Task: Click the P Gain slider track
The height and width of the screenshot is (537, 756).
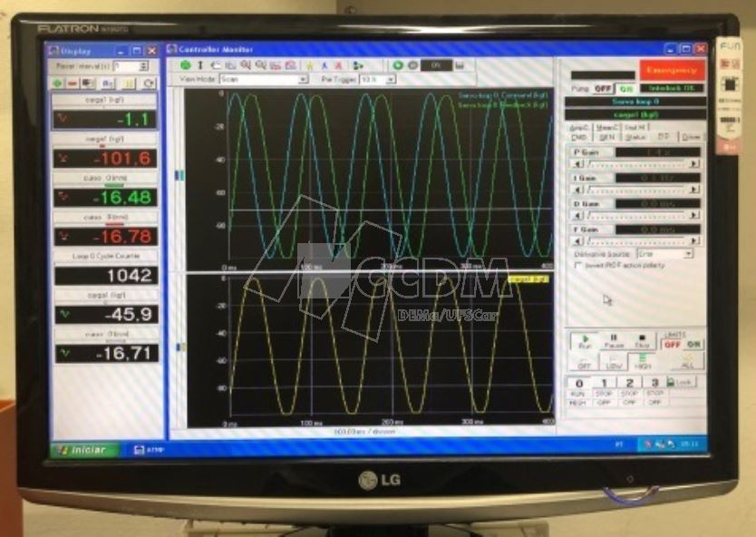Action: 636,164
